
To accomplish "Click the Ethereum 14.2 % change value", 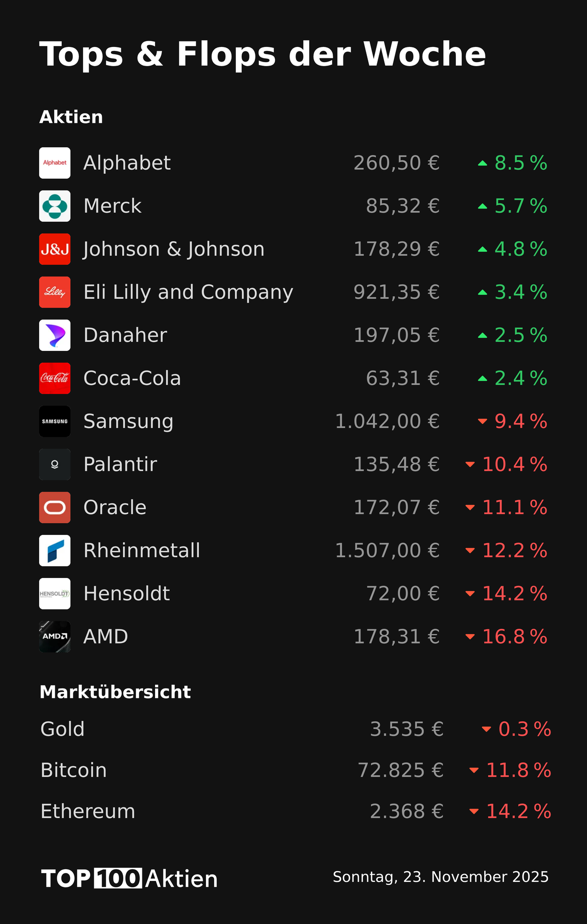I will (x=518, y=811).
